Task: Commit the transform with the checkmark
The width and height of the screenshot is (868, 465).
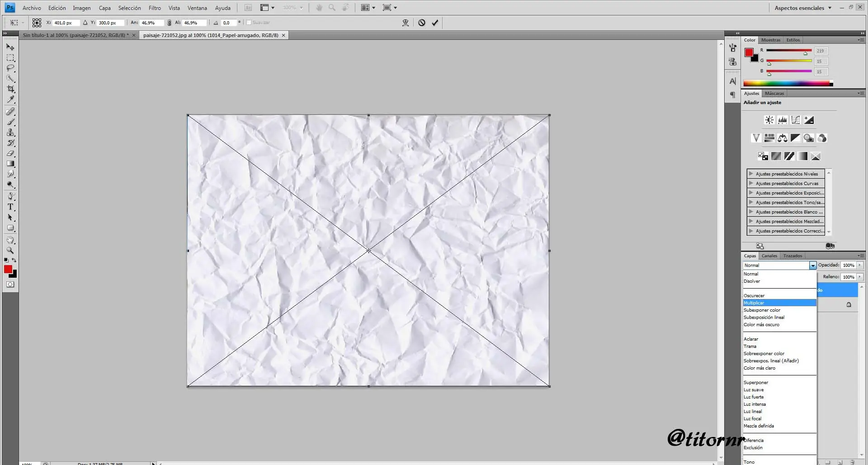Action: (x=435, y=23)
